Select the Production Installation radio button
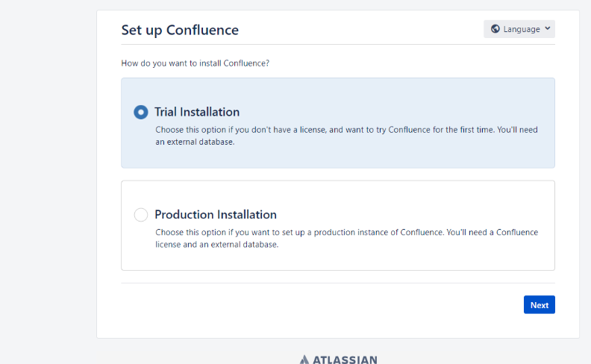The width and height of the screenshot is (591, 364). [141, 215]
